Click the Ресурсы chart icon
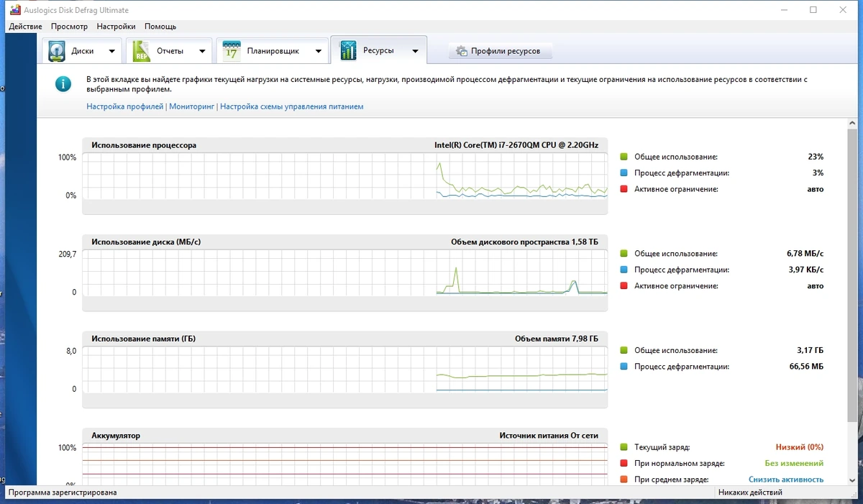 [348, 50]
